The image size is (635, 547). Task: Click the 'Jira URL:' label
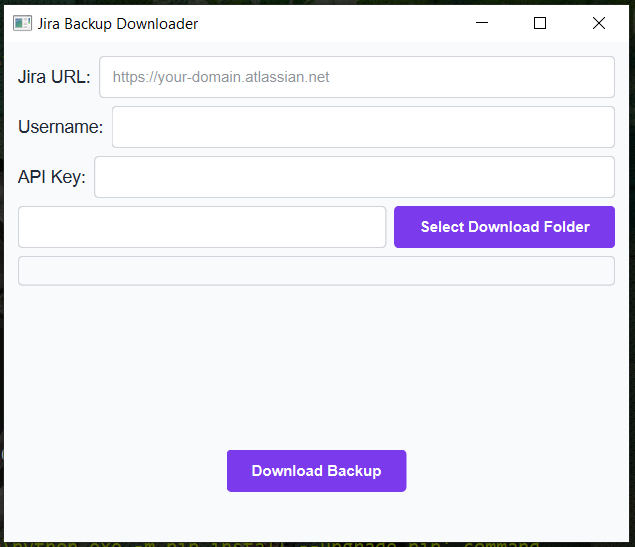pos(54,77)
